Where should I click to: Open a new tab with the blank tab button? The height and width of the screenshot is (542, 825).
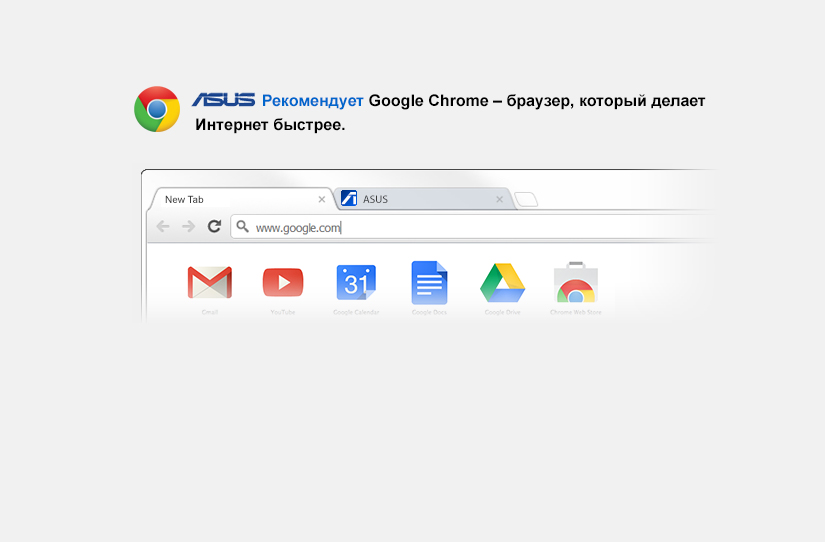(x=526, y=199)
